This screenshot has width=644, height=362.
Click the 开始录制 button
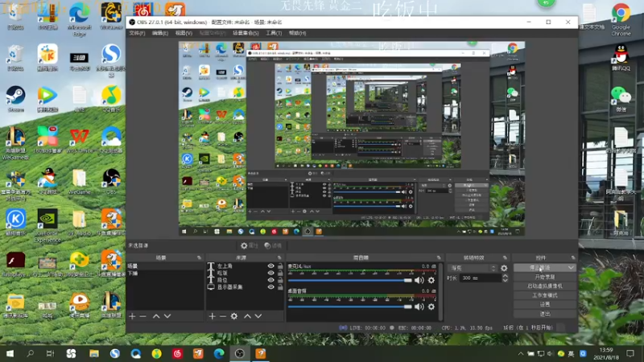[545, 277]
